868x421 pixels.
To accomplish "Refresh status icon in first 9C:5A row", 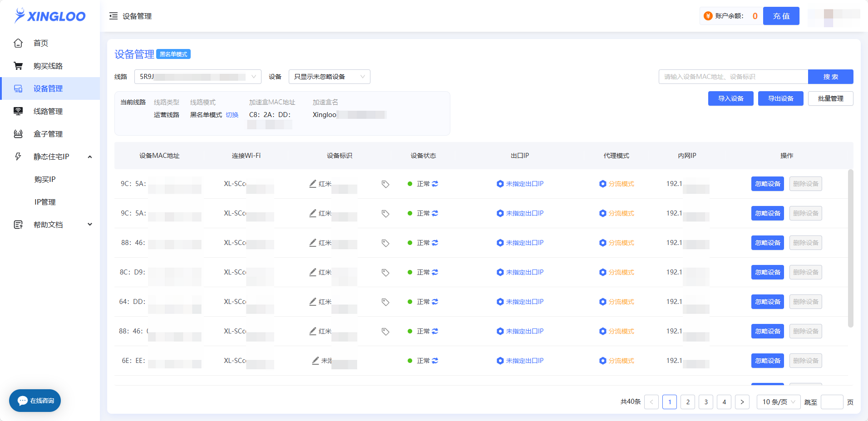I will point(435,184).
